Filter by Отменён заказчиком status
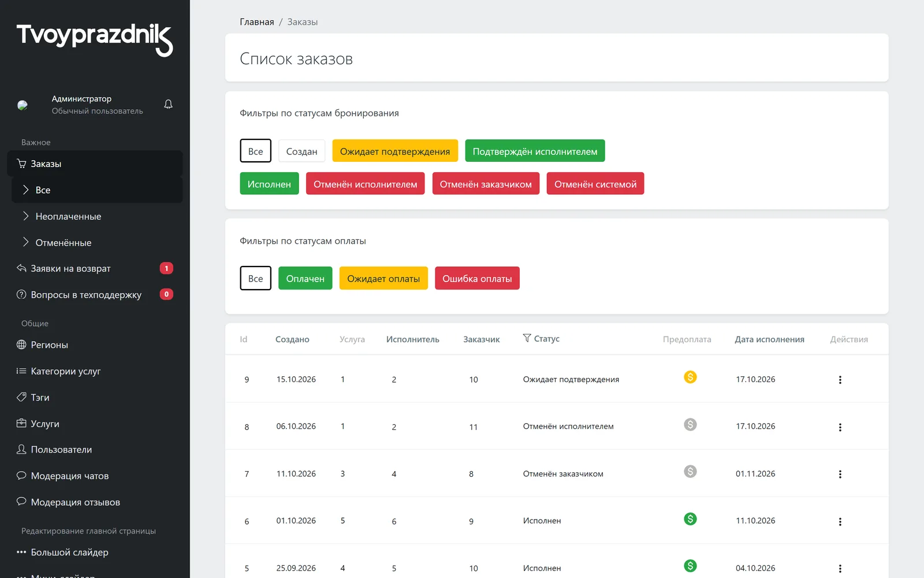The width and height of the screenshot is (924, 578). tap(486, 184)
